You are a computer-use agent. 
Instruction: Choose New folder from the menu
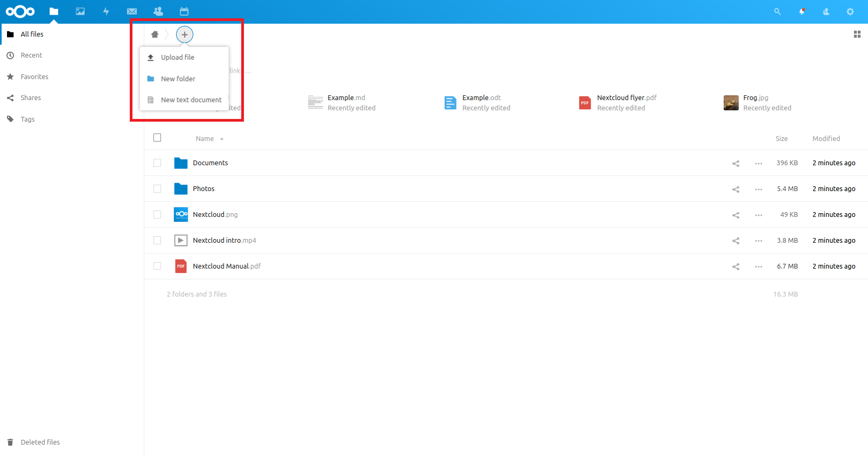[x=184, y=79]
